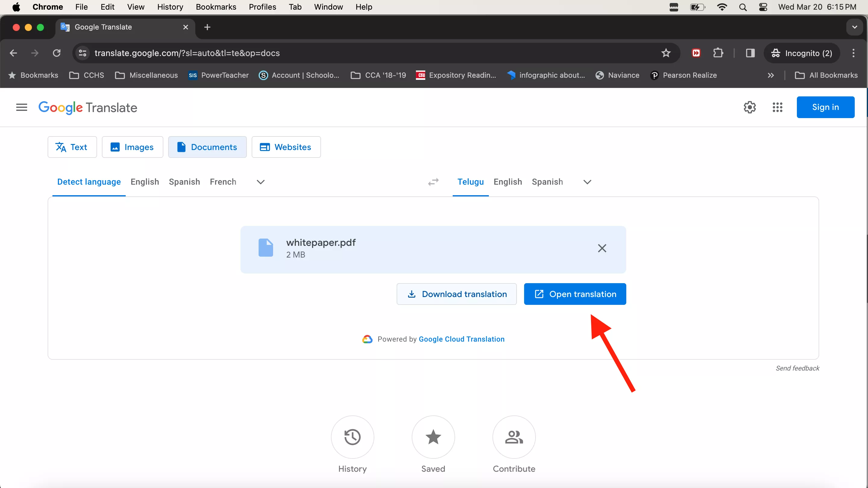Switch to the Websites translation tab
The image size is (868, 488).
click(x=286, y=147)
